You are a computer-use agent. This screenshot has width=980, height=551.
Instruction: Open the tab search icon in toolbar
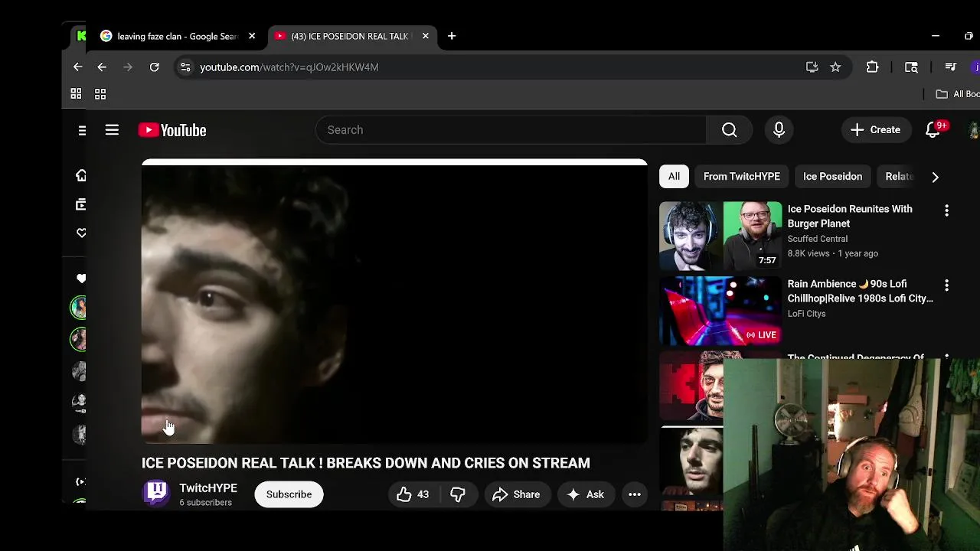[911, 67]
